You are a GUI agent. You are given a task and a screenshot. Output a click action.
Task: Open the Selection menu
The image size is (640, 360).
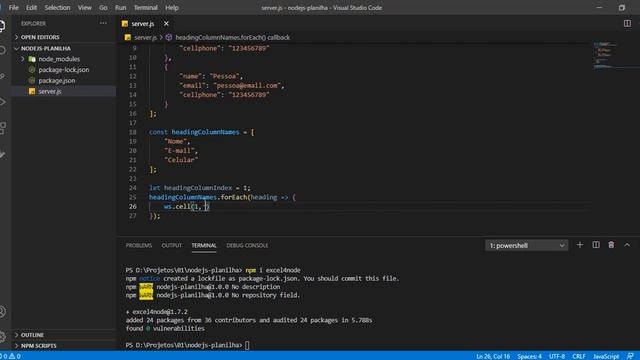[57, 7]
